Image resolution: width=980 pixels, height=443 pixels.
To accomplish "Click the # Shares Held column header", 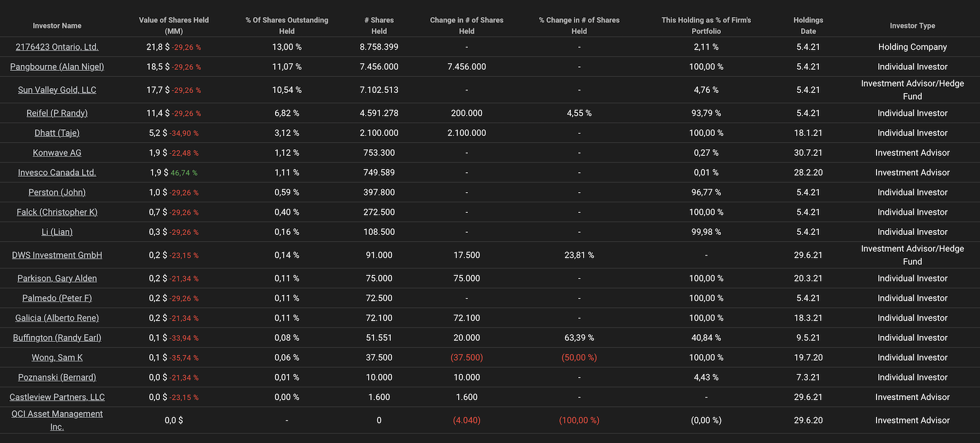I will click(x=379, y=26).
